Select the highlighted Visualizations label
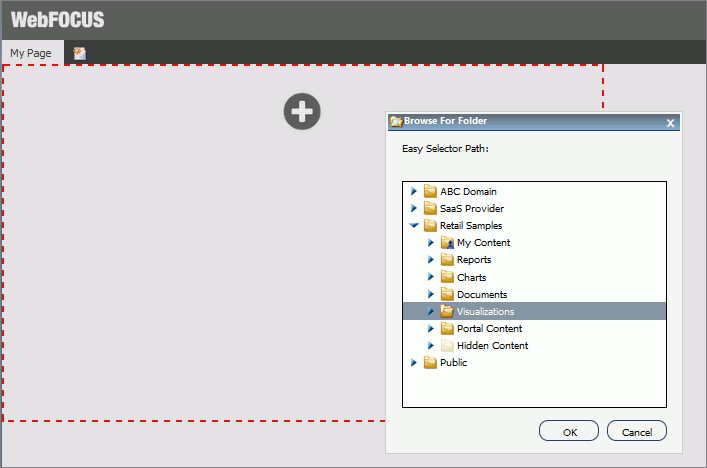Screen dimensions: 707x468 pyautogui.click(x=486, y=312)
